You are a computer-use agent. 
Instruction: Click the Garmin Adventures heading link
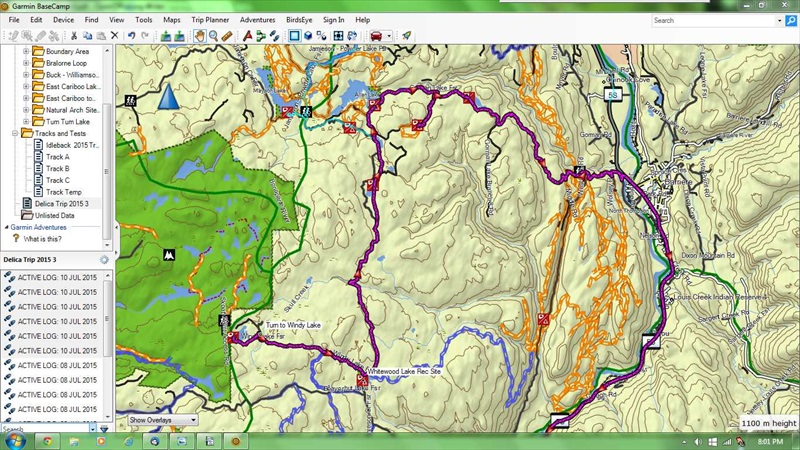coord(38,227)
